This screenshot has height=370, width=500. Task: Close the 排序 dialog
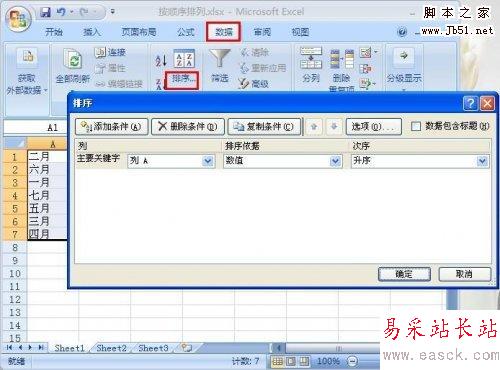tap(487, 104)
